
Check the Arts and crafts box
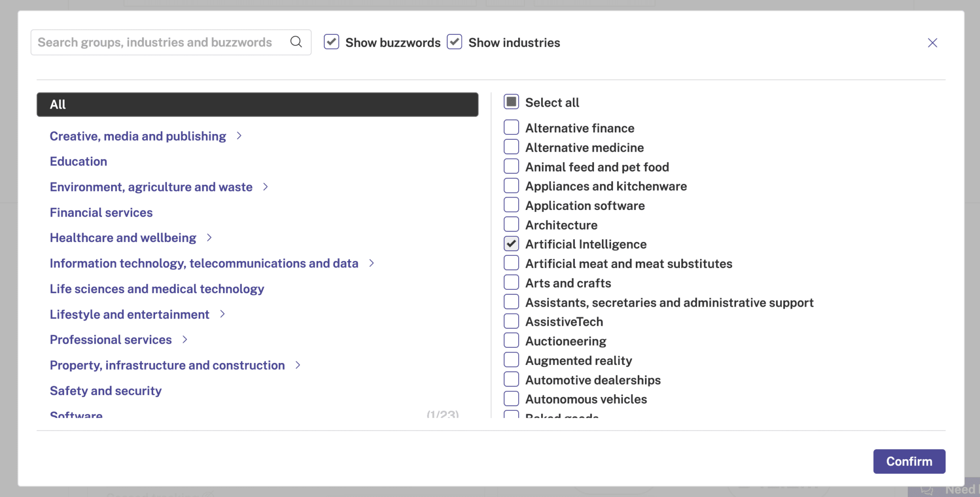pos(512,283)
